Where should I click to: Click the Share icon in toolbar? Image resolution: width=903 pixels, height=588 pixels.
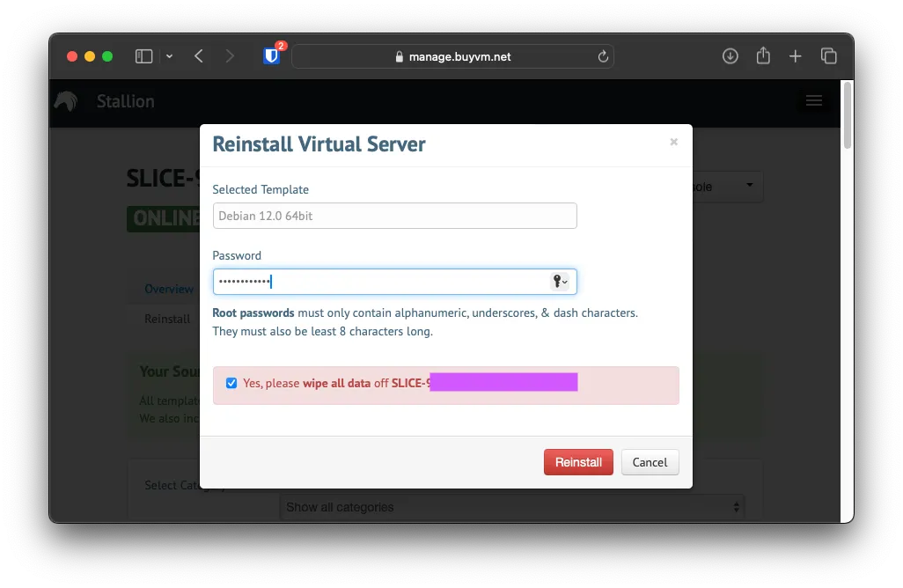point(763,56)
